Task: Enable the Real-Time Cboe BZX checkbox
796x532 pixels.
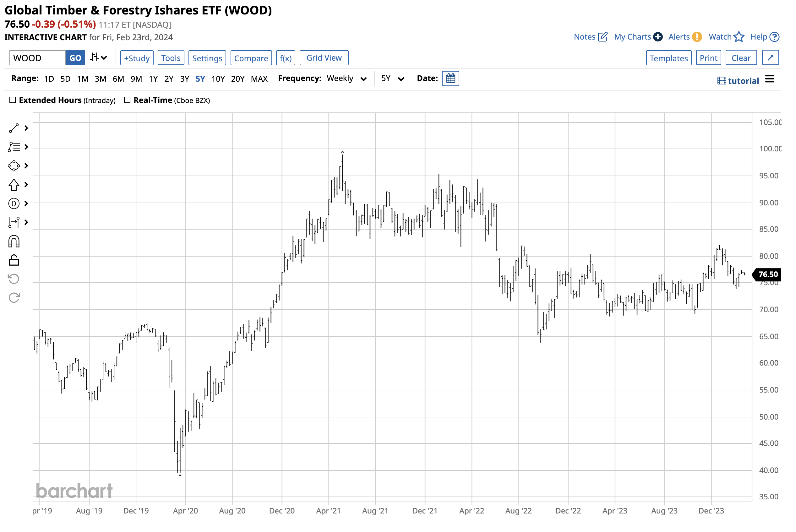Action: pos(127,100)
